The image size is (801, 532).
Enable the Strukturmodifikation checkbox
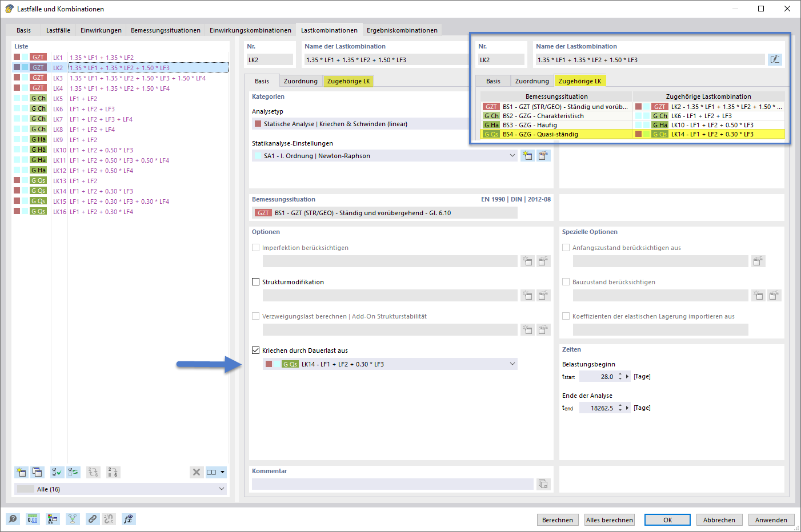[x=255, y=281]
